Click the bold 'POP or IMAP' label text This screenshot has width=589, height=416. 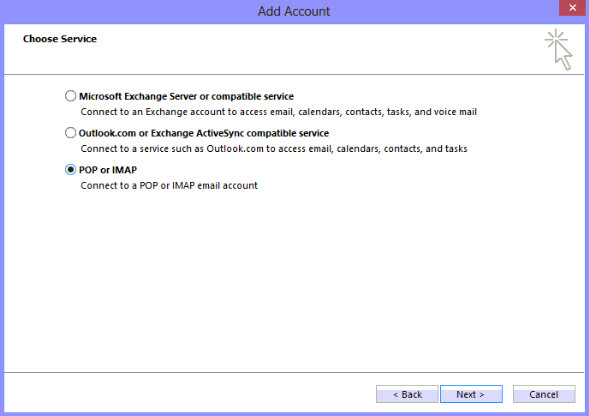108,170
